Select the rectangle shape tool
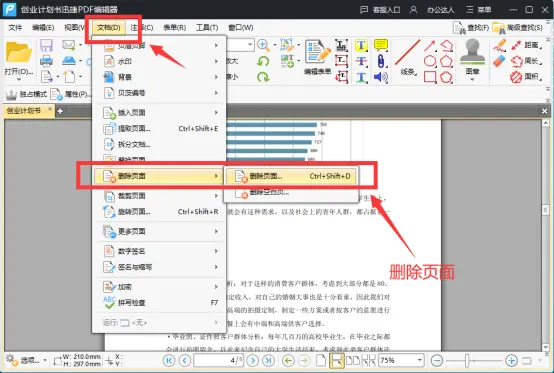 click(430, 77)
